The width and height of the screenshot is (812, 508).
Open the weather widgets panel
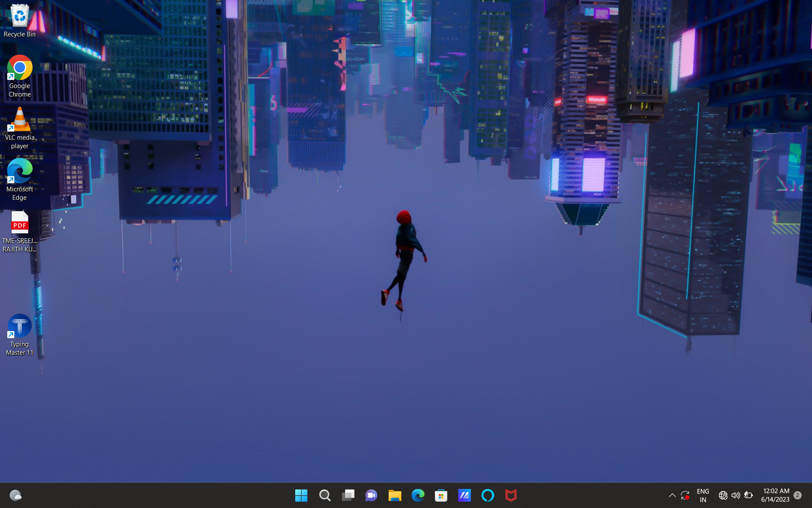tap(16, 495)
